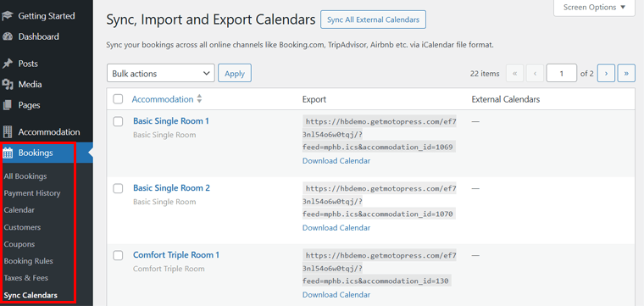The image size is (644, 306).
Task: Click Sync All External Calendars button
Action: click(x=373, y=19)
